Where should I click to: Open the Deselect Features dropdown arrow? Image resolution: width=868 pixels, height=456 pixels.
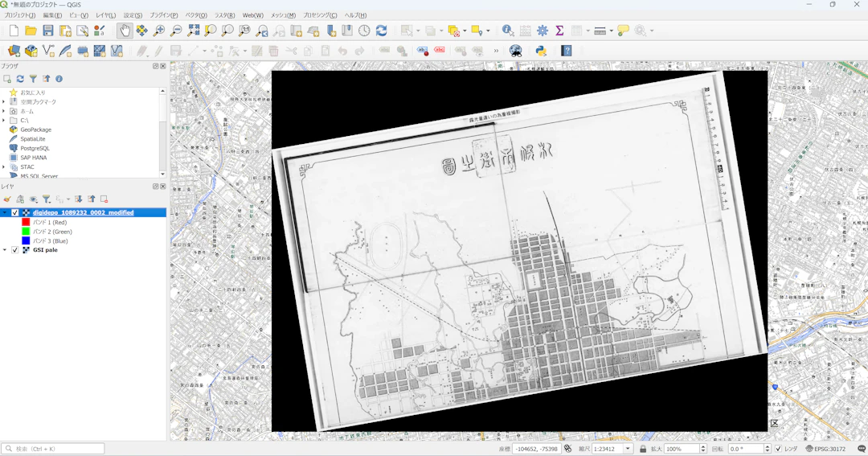point(465,31)
